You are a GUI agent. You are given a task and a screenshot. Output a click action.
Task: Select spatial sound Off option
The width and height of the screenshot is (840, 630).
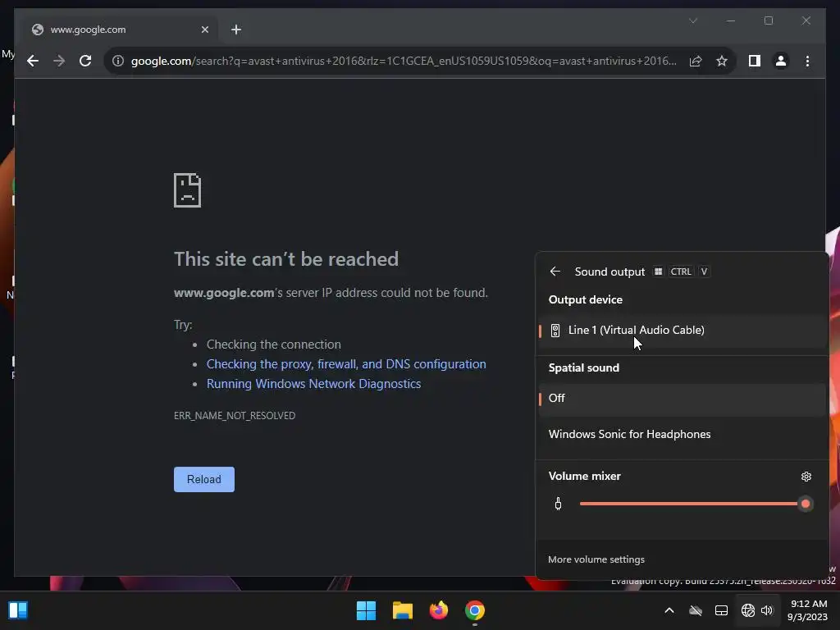point(682,399)
